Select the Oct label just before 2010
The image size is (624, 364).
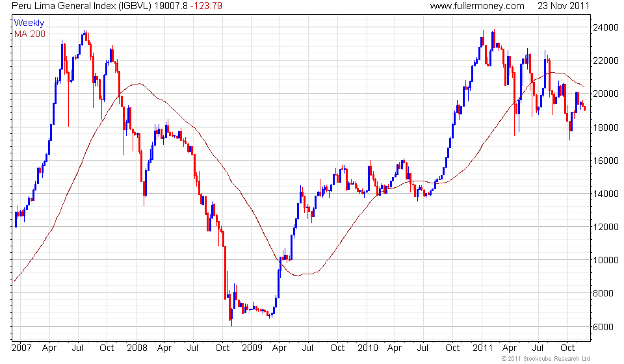tap(337, 348)
